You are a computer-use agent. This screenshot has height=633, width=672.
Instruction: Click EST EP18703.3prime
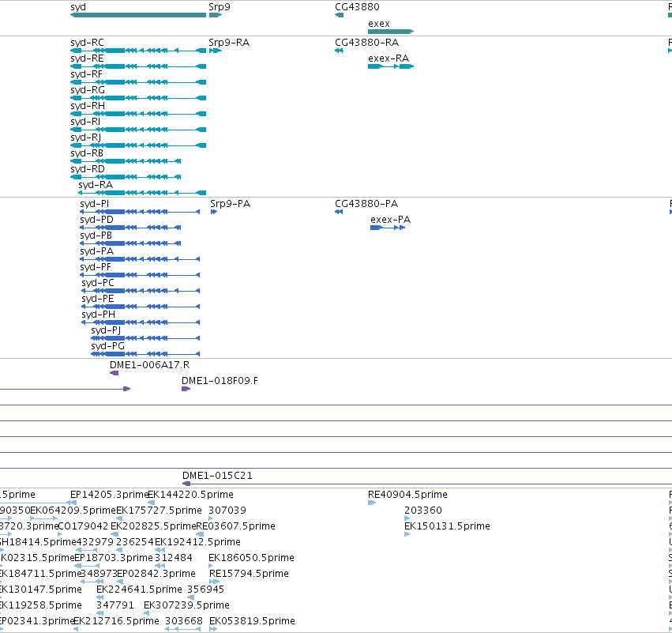[x=87, y=566]
